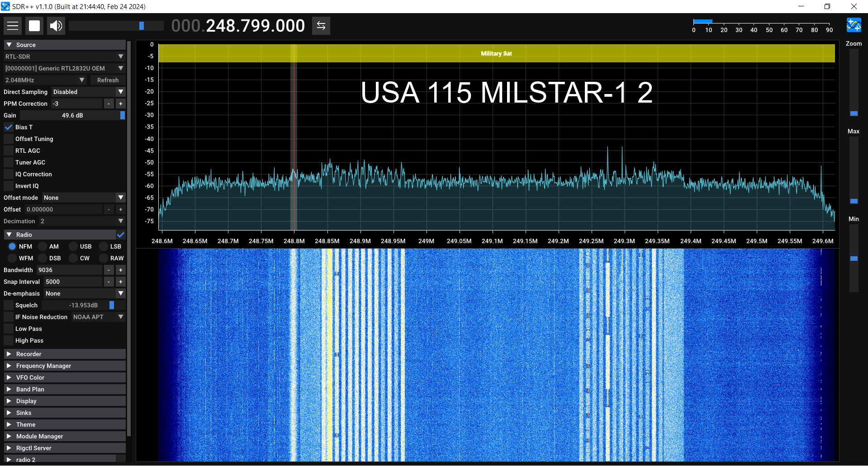Expand the Recorder section

tap(65, 354)
